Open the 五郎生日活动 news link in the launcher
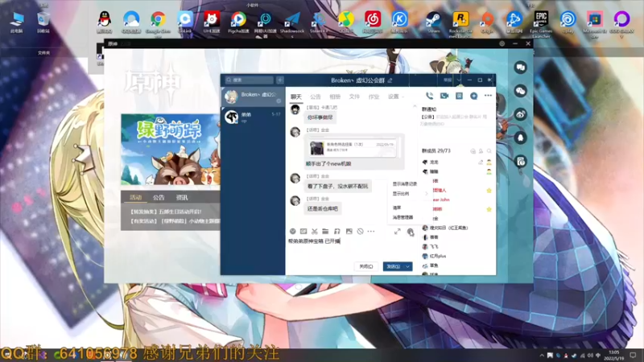 point(166,212)
